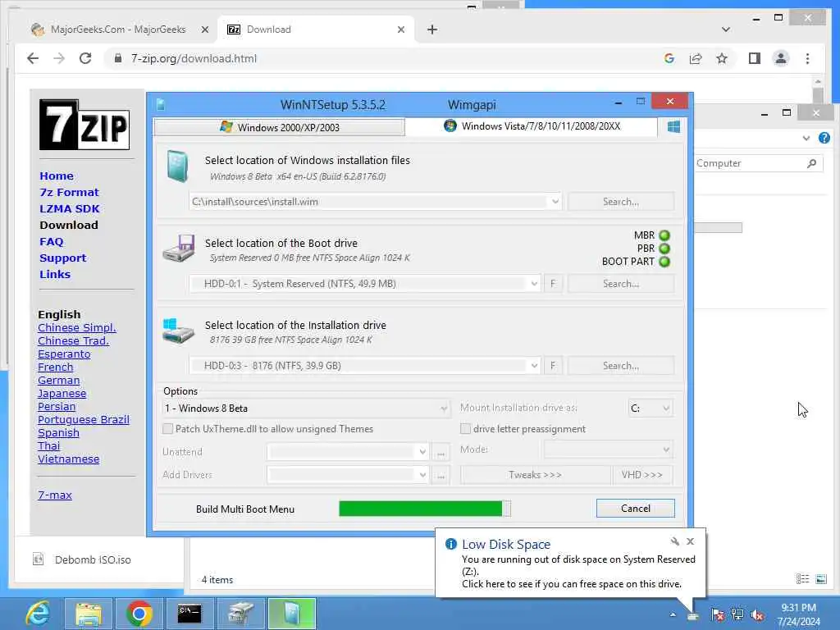This screenshot has width=840, height=630.
Task: Open the mount drive letter C: dropdown
Action: (x=651, y=409)
